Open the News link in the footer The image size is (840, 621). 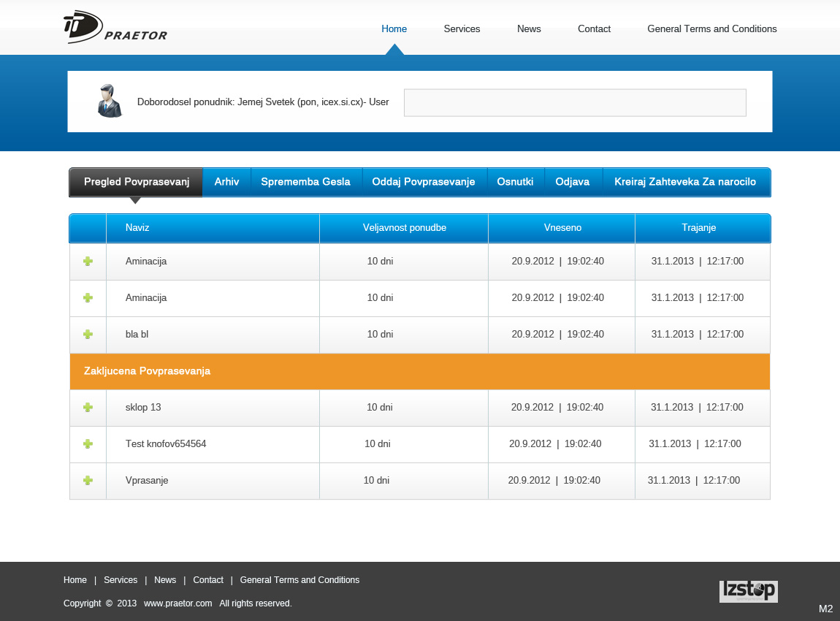click(165, 580)
